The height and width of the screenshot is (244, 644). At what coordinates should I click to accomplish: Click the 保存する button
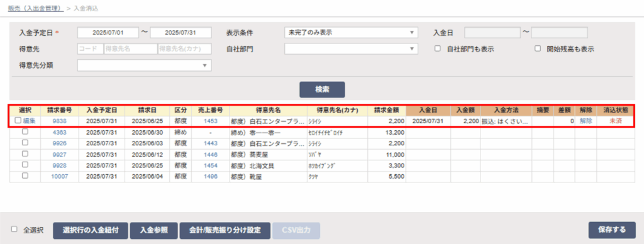point(612,230)
